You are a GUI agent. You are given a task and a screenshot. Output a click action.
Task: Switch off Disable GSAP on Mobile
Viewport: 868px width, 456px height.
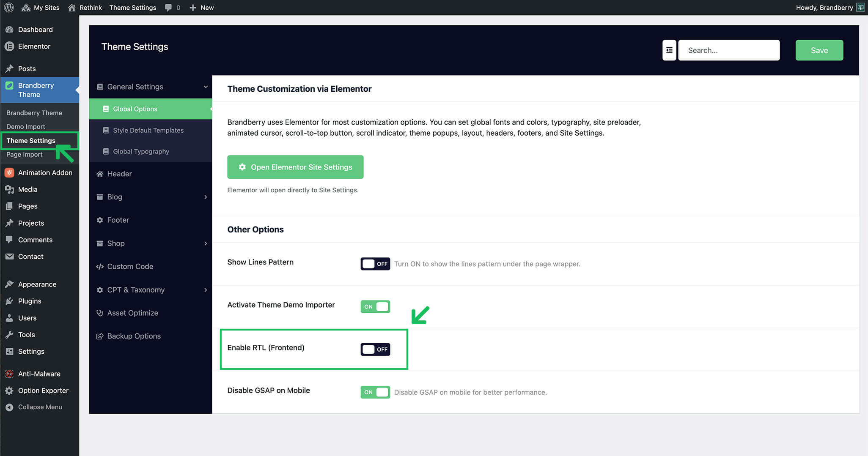click(375, 392)
